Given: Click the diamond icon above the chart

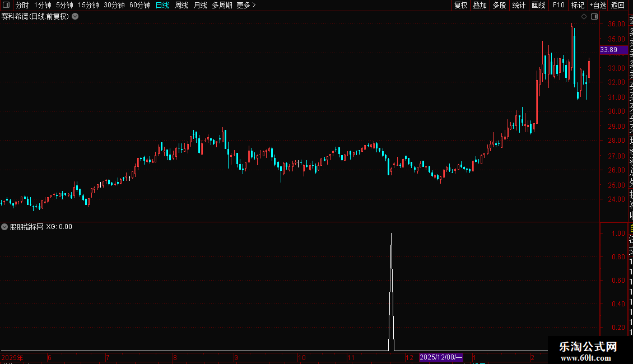Looking at the screenshot, I should click(584, 17).
